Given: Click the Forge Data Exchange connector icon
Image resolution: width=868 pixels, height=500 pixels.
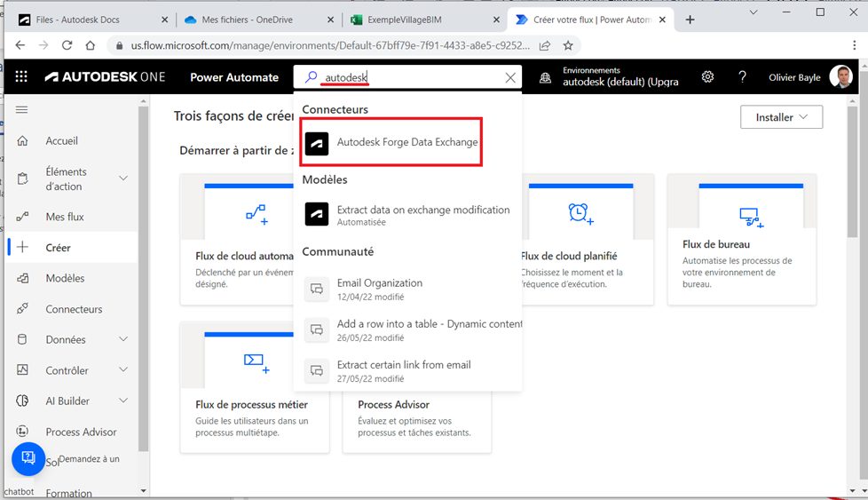Looking at the screenshot, I should (x=317, y=143).
